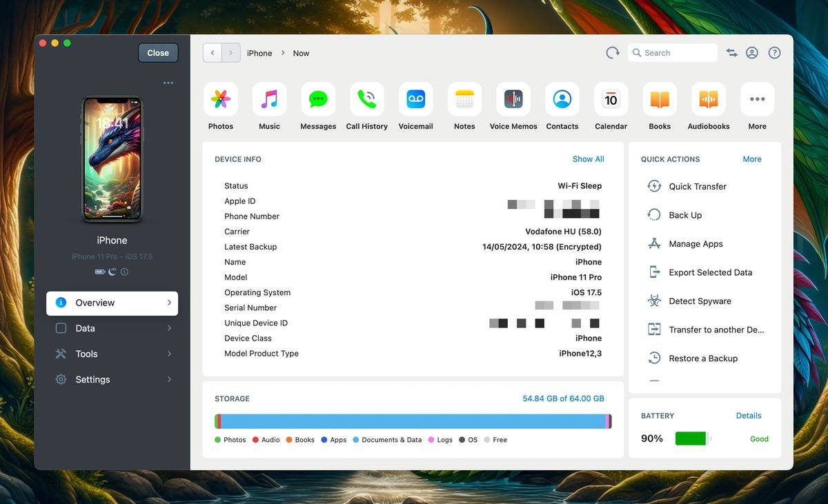Expand the Settings chevron
Image resolution: width=828 pixels, height=504 pixels.
[x=169, y=379]
